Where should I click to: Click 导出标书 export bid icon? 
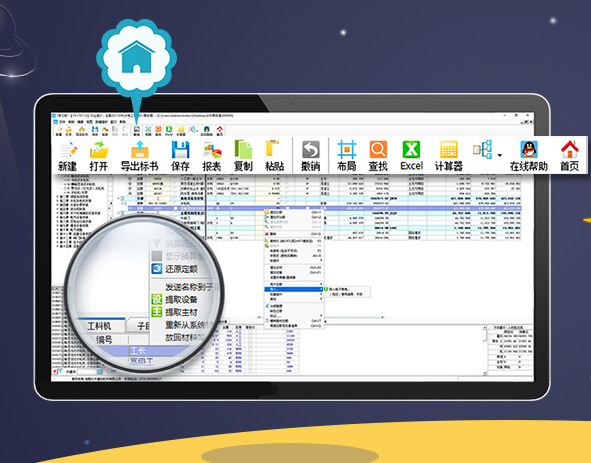[x=139, y=155]
